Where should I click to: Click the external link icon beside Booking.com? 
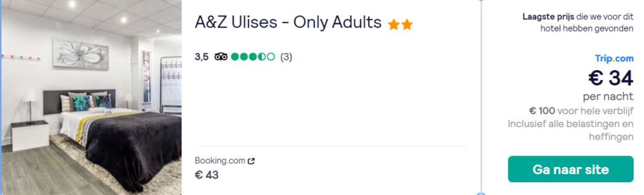251,161
